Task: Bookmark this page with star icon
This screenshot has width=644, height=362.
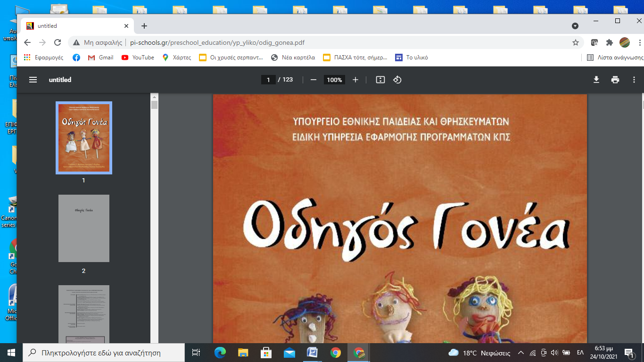Action: point(575,42)
